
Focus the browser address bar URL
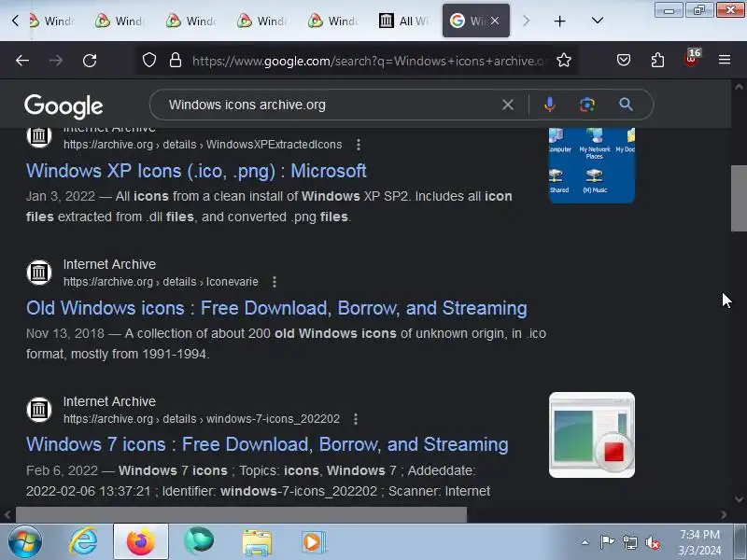click(369, 61)
